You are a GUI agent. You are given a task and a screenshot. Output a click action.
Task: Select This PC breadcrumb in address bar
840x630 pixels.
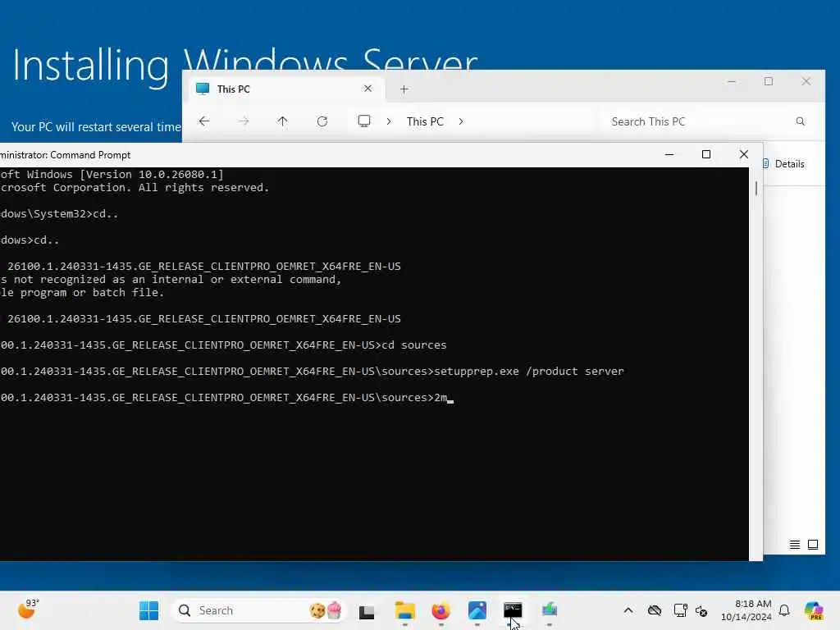(425, 121)
